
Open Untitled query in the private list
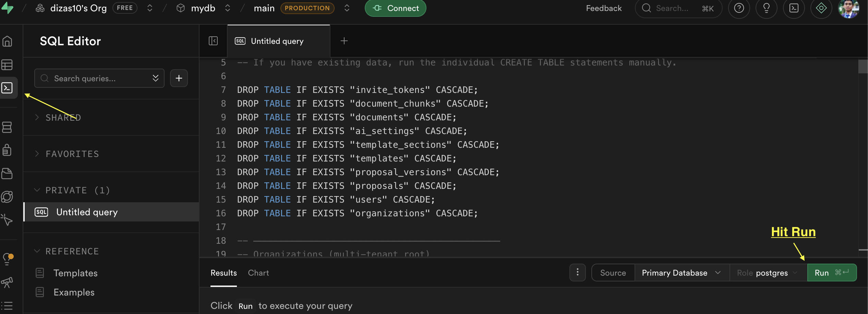tap(111, 212)
